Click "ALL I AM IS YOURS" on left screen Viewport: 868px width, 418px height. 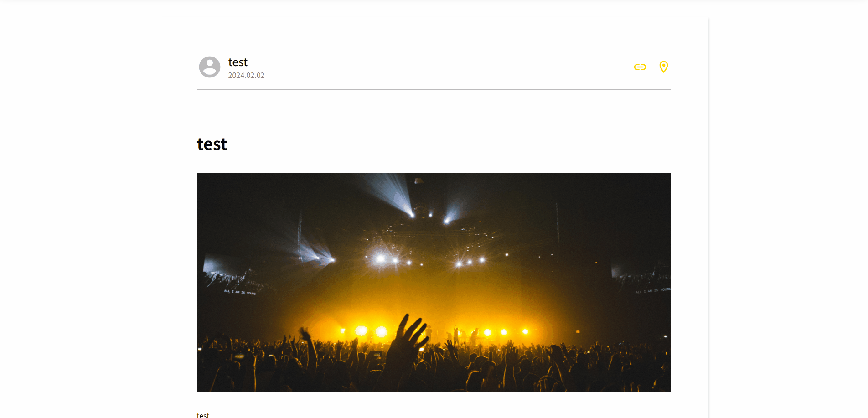[240, 292]
